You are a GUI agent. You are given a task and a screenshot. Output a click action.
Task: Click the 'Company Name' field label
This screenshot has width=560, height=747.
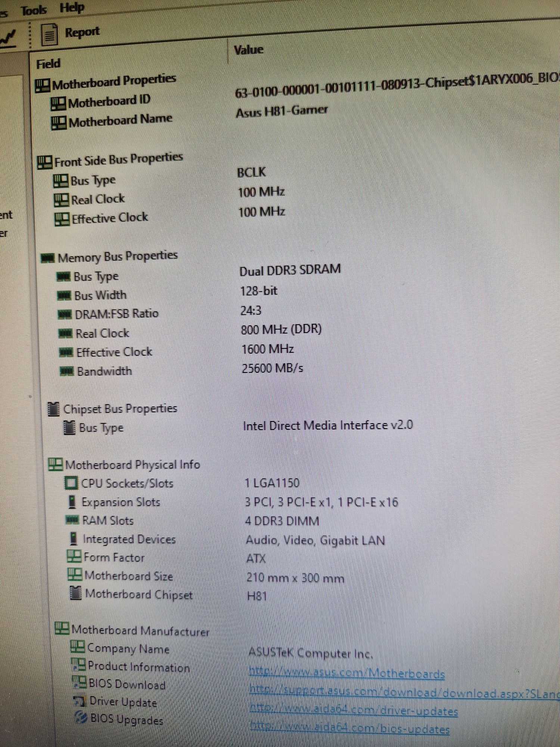[128, 648]
